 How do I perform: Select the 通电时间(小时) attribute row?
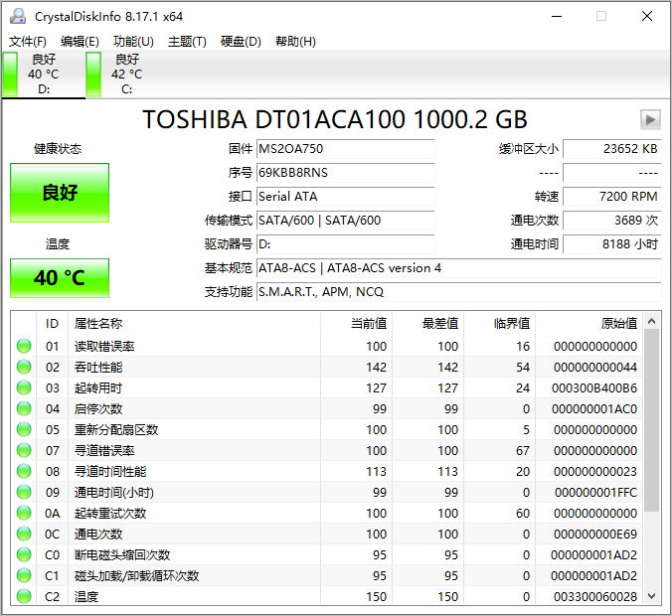click(327, 492)
